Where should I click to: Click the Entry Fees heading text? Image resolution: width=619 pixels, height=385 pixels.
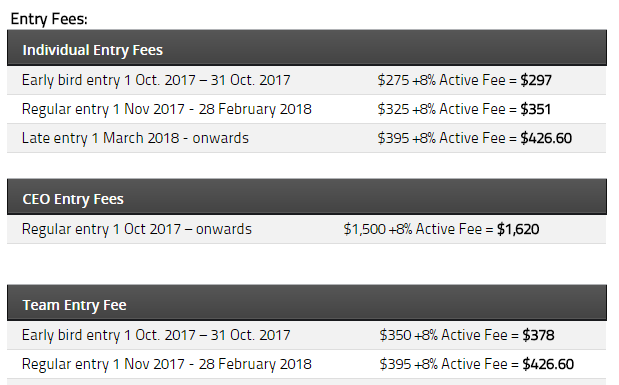tap(49, 19)
